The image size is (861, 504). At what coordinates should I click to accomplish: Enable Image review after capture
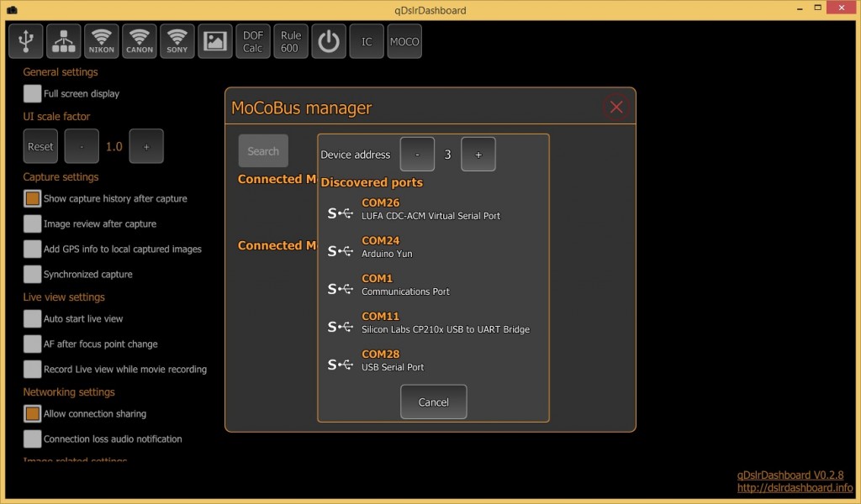pyautogui.click(x=32, y=223)
